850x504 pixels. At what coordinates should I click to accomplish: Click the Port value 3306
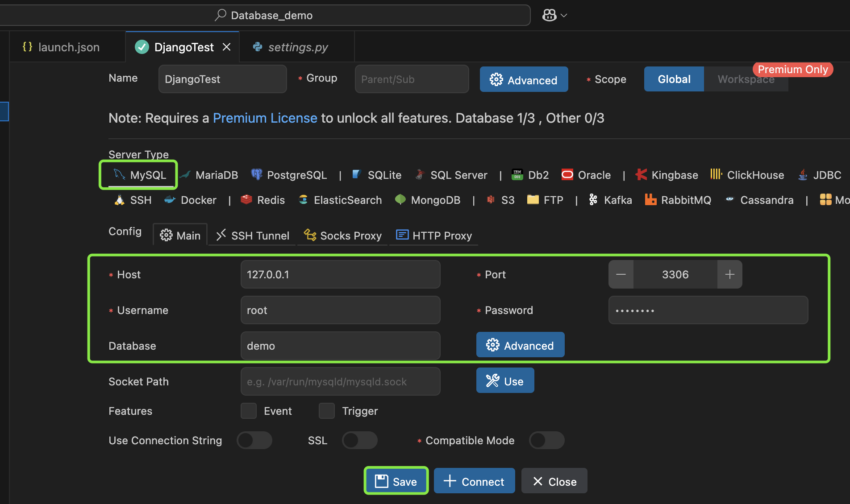675,274
